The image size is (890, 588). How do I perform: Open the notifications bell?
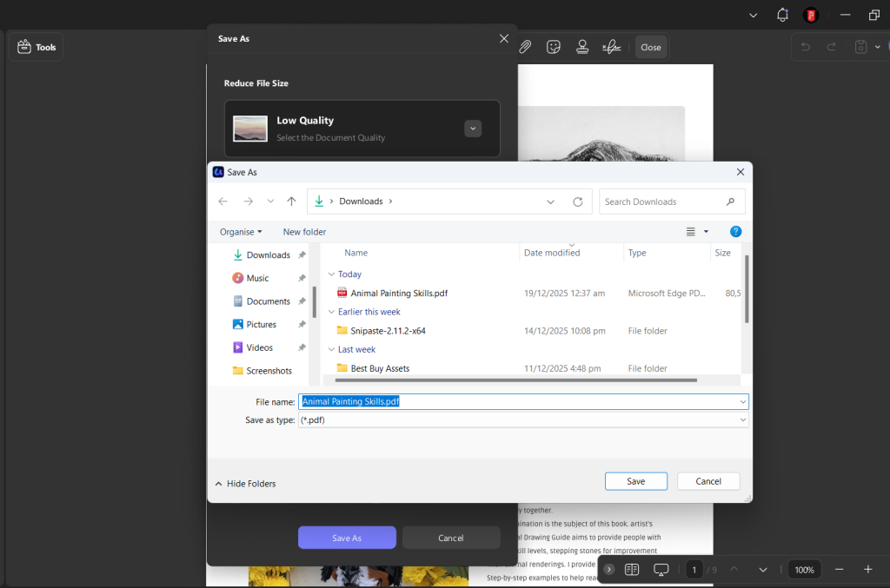[x=782, y=15]
